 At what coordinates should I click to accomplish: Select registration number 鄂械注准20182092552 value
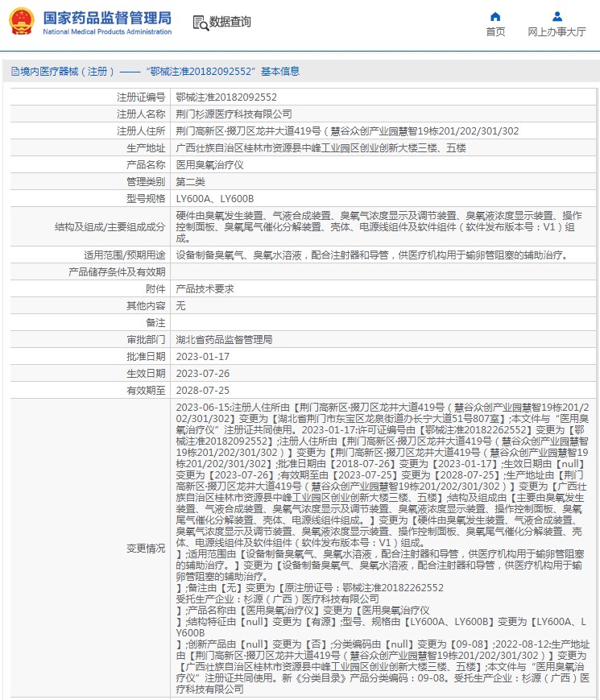226,97
